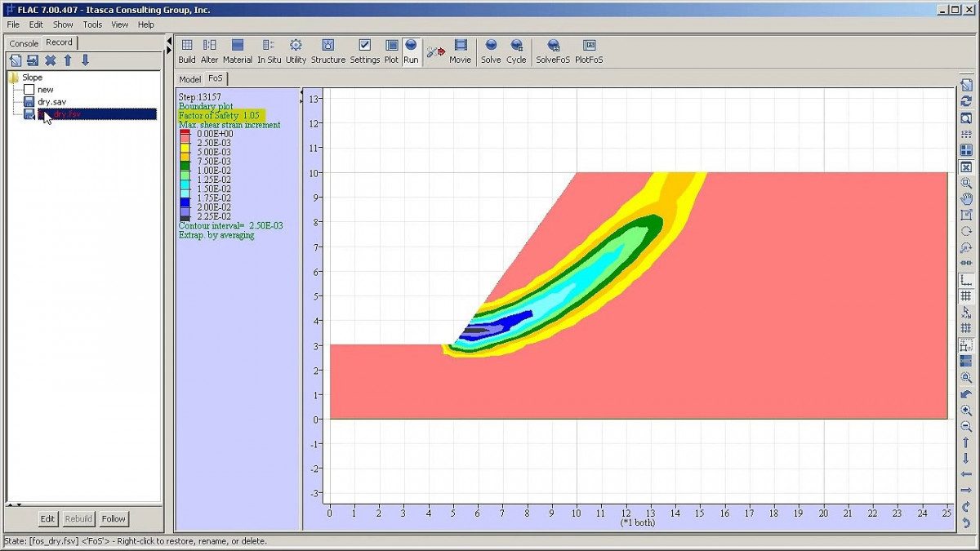Click the Edit button at bottom
This screenshot has height=551, width=980.
click(x=48, y=518)
